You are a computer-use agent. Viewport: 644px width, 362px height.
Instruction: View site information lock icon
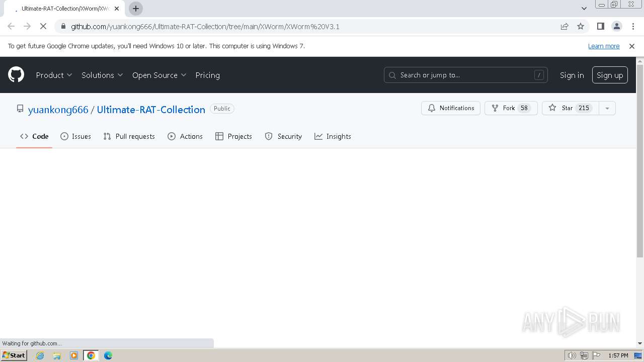pyautogui.click(x=63, y=27)
